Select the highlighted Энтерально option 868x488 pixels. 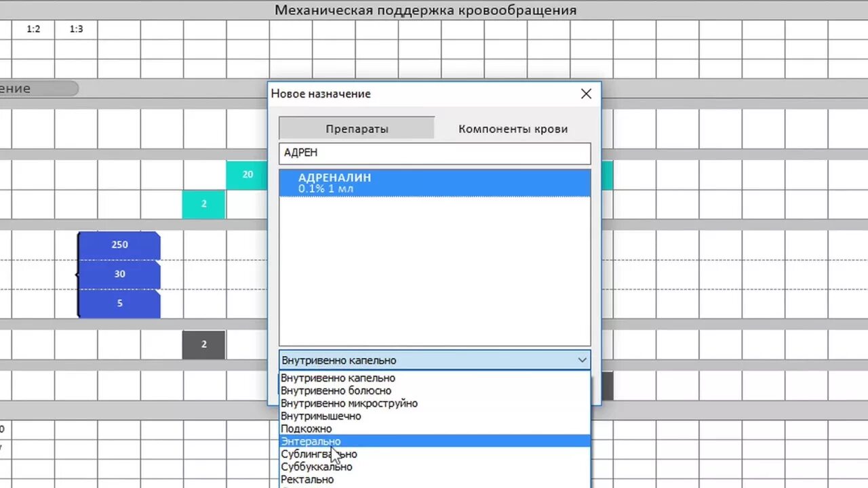(310, 441)
